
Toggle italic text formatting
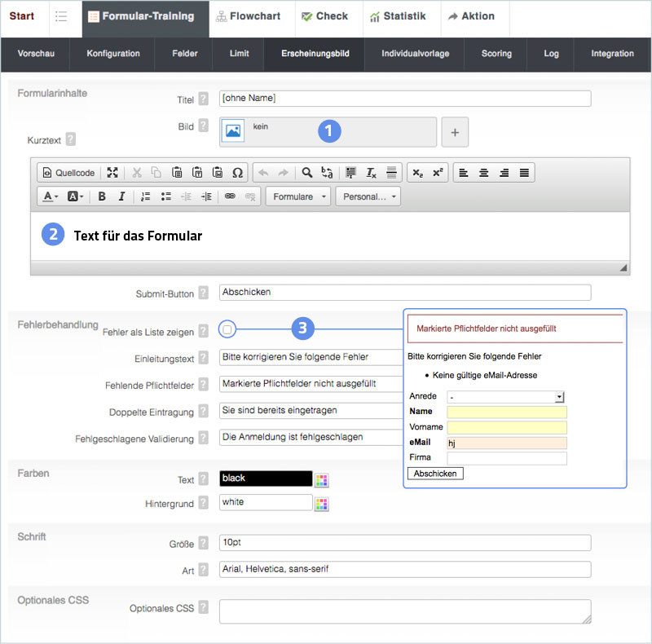(121, 196)
